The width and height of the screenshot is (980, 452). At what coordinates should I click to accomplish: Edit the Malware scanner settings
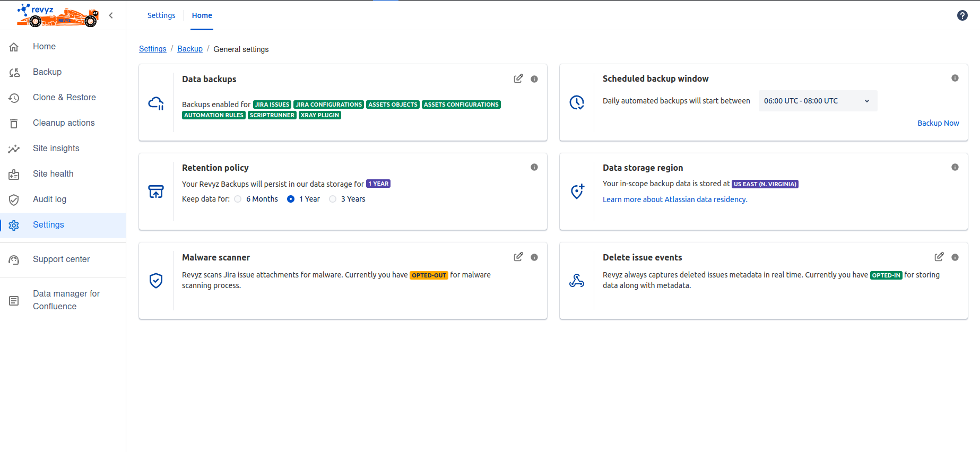coord(518,257)
